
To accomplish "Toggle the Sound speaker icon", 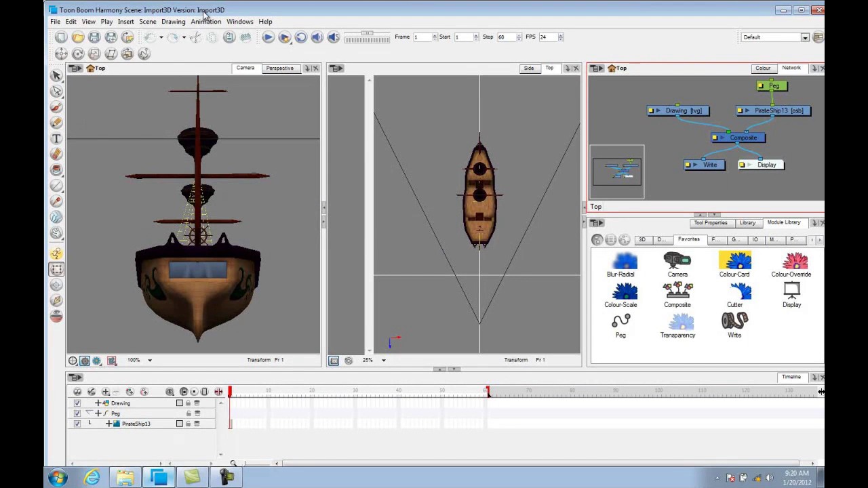I will [317, 37].
